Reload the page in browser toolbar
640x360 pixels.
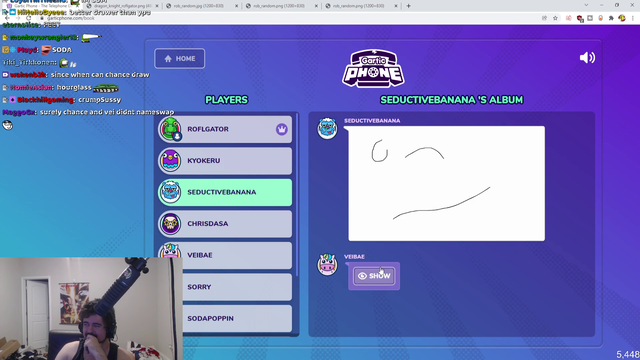pos(28,18)
